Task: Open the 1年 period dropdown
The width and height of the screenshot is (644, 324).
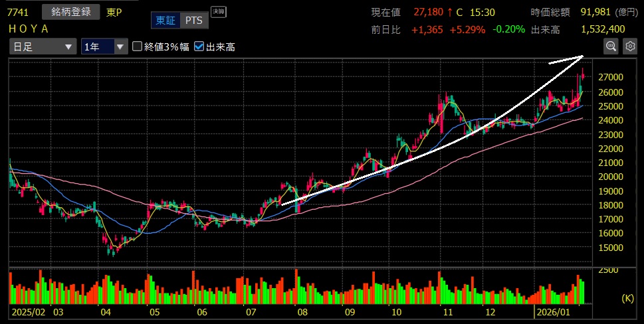Action: click(x=104, y=46)
